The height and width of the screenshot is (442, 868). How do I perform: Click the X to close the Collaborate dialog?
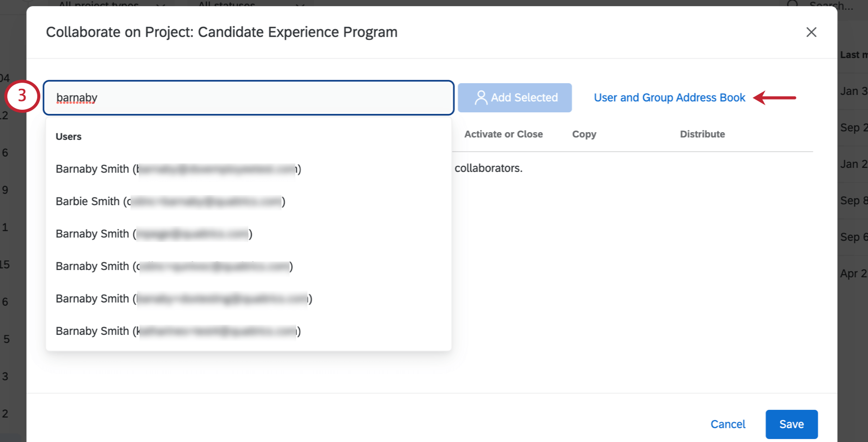811,32
